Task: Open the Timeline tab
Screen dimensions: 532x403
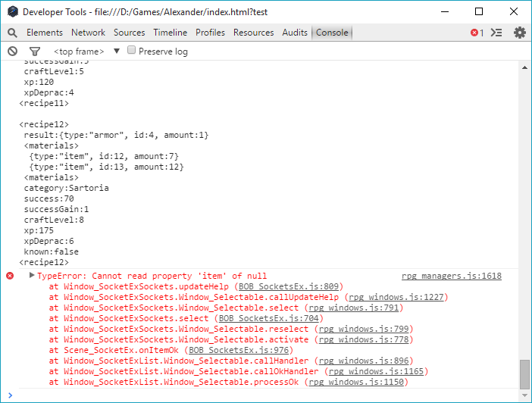Action: coord(170,33)
